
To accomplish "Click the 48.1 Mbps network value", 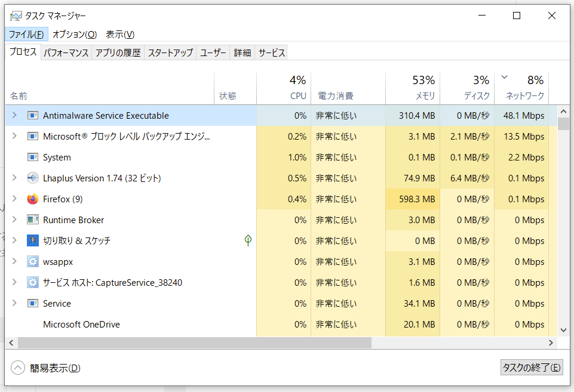I will click(524, 116).
